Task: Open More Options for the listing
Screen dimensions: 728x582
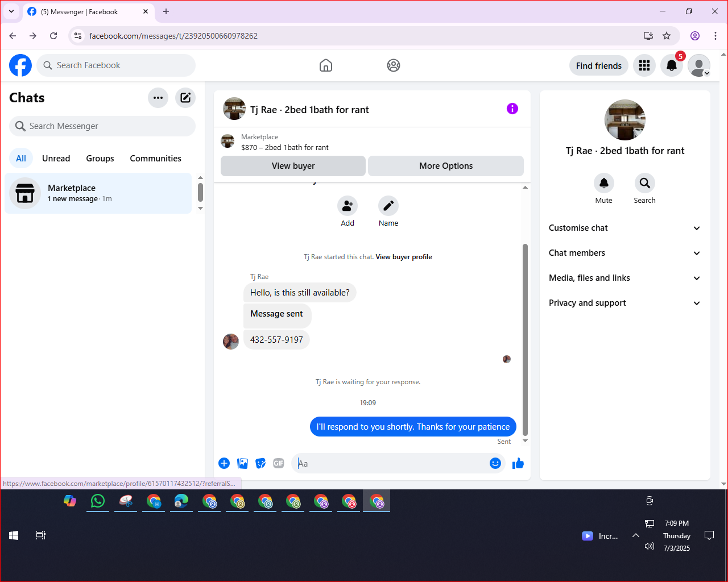Action: pos(446,166)
